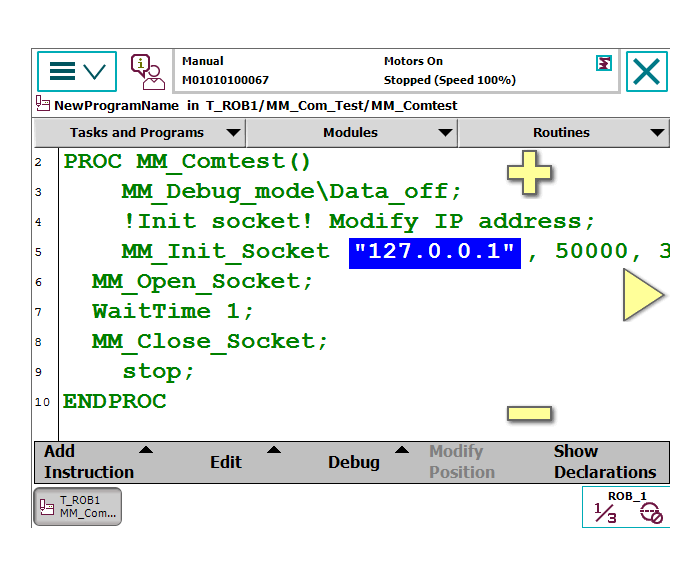Select the MM_Open_Socket instruction line
This screenshot has width=685, height=565.
[202, 282]
